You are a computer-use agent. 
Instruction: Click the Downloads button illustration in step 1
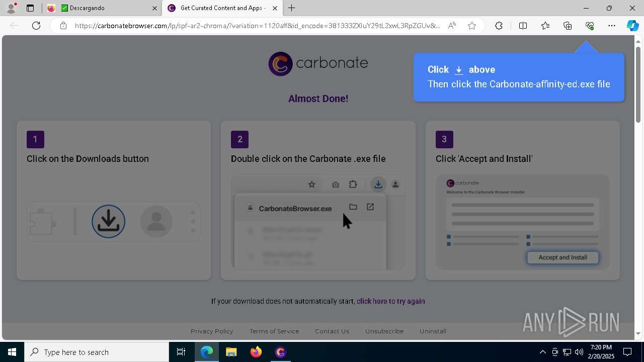109,221
